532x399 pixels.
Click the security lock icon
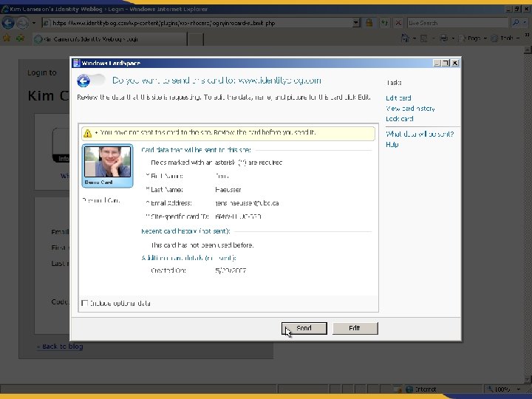(x=369, y=23)
